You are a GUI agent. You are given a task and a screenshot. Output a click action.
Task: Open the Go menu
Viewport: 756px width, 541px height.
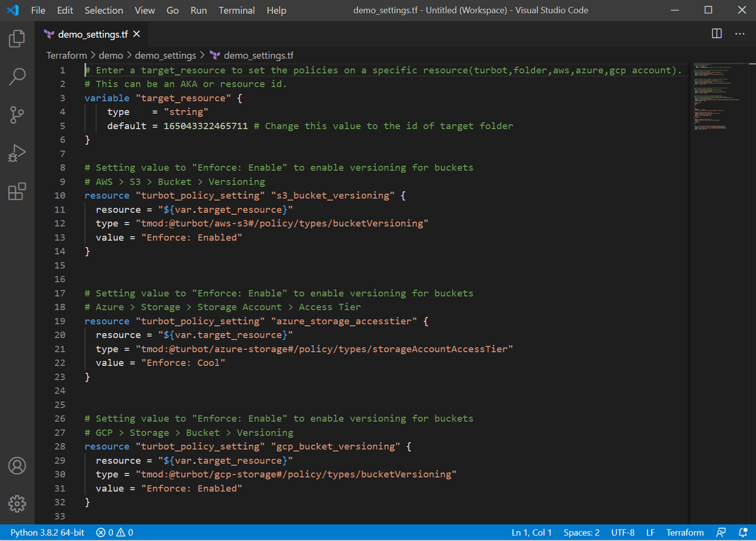pos(173,10)
